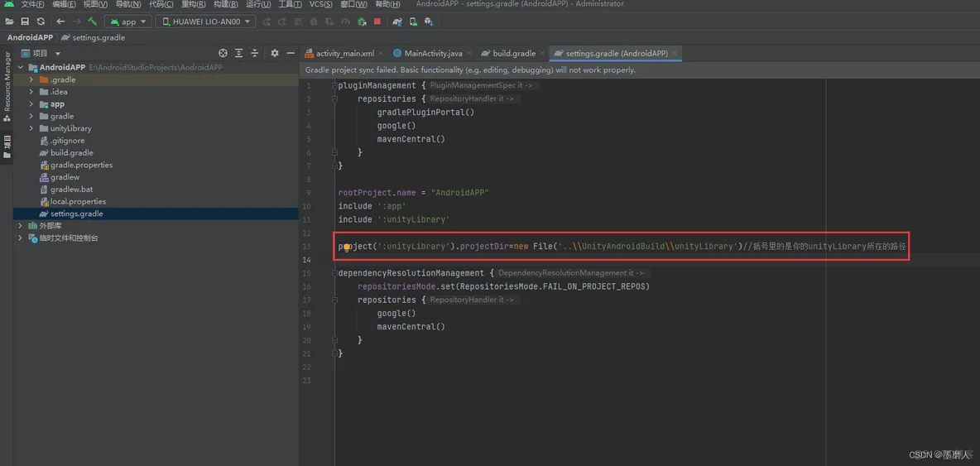Open the VCS(S) menu
Image resolution: width=980 pixels, height=466 pixels.
click(x=320, y=4)
